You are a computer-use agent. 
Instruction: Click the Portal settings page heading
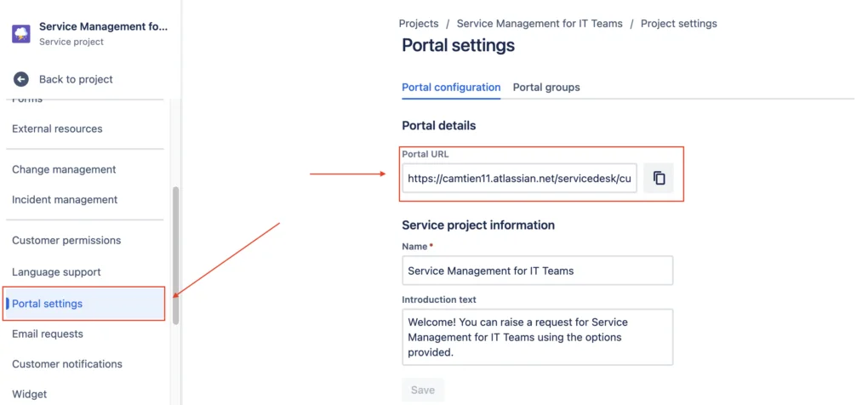(x=459, y=45)
